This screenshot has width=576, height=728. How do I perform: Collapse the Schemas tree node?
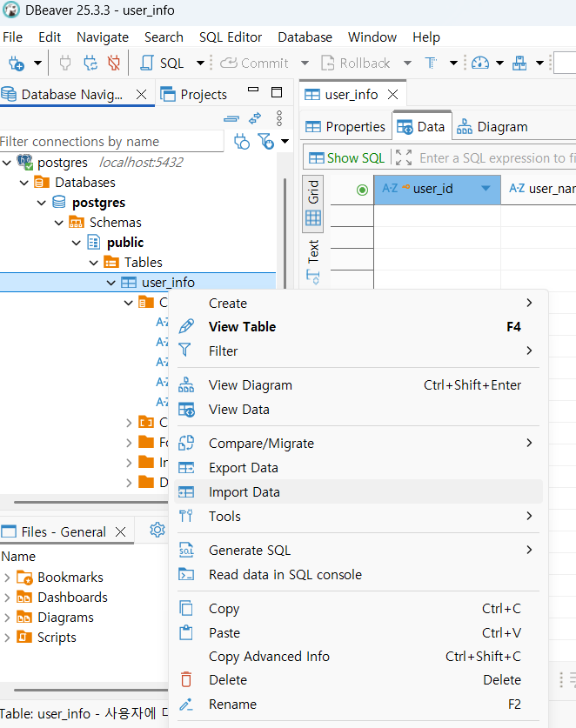(59, 223)
